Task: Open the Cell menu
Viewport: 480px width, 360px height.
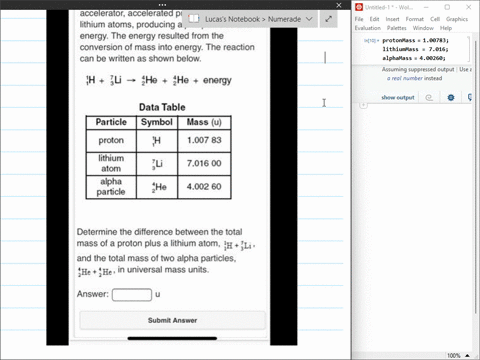Action: tap(435, 19)
